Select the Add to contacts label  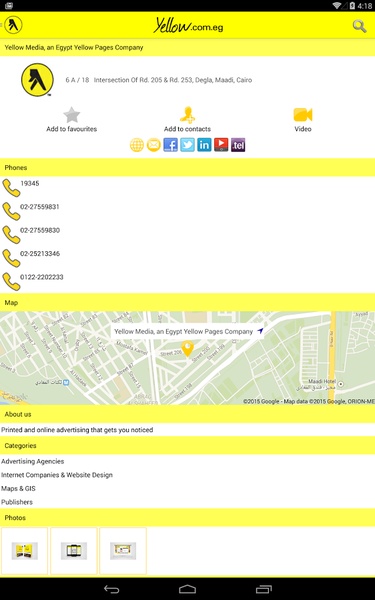187,129
